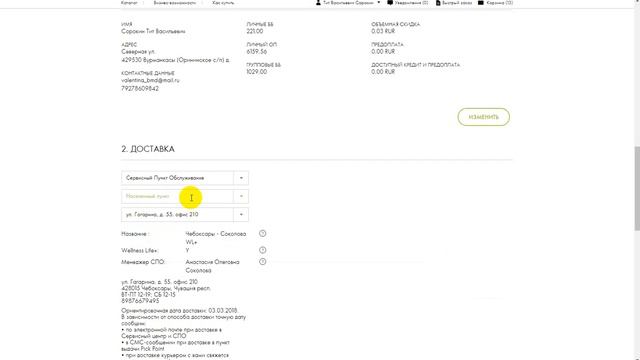Click the Чебоксары - Соколова WL+ name
This screenshot has height=360, width=640.
(x=216, y=238)
